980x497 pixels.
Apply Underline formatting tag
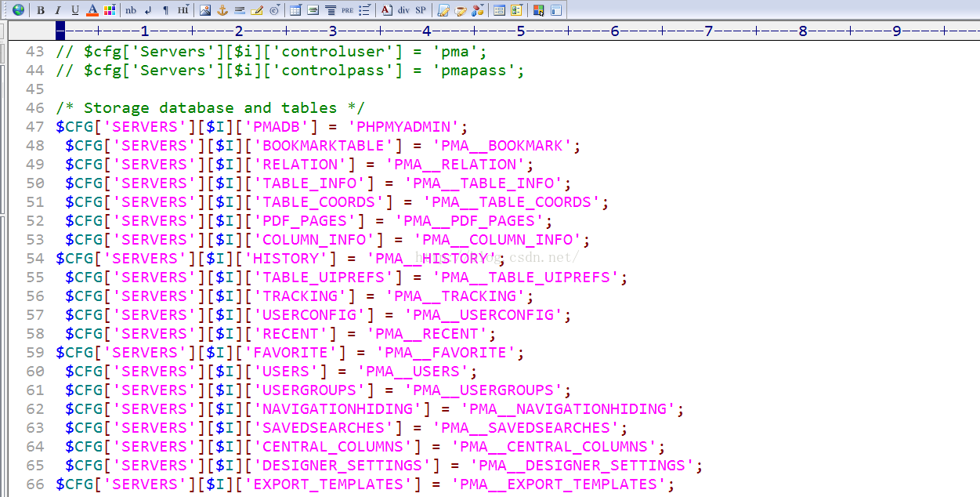click(x=75, y=10)
